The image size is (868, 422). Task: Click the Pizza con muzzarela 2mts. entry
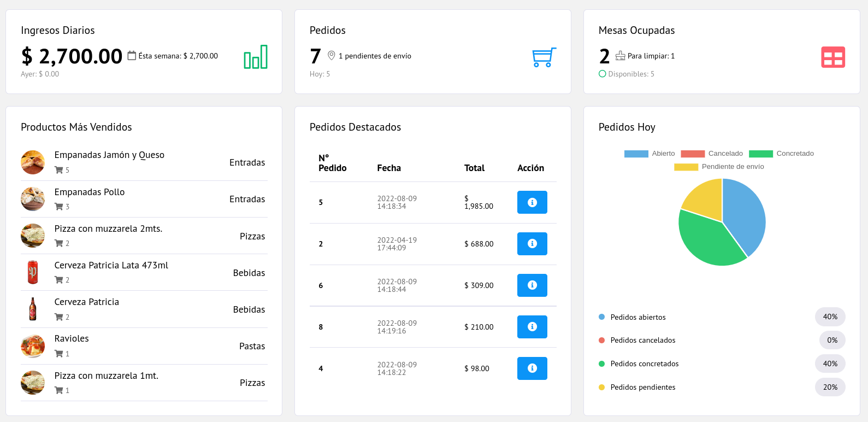(144, 236)
